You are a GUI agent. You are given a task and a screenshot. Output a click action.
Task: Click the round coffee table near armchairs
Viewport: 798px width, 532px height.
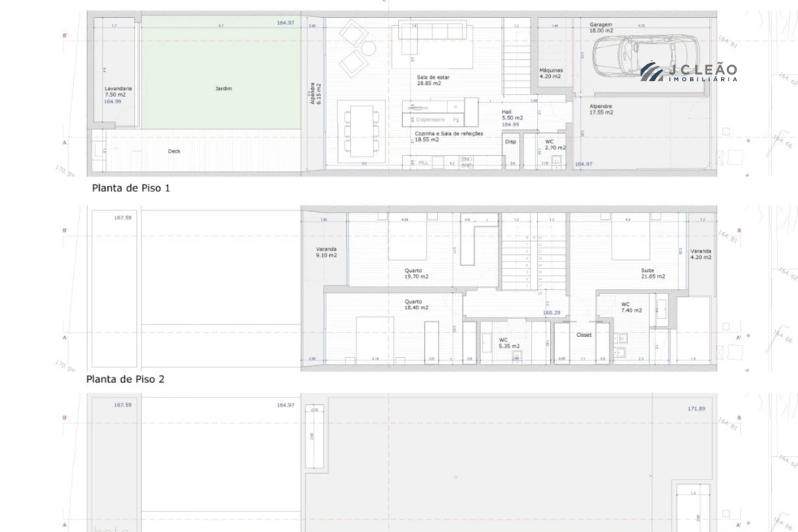tap(368, 48)
